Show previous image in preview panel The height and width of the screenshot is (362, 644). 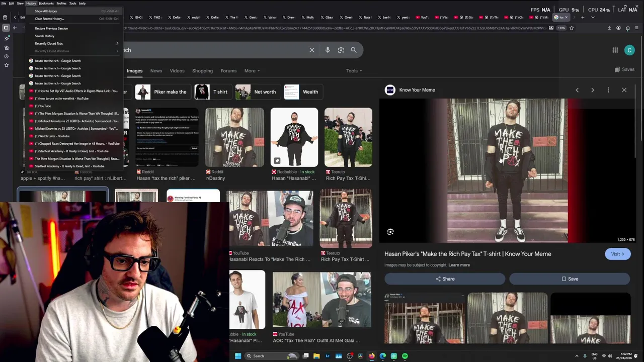(577, 90)
